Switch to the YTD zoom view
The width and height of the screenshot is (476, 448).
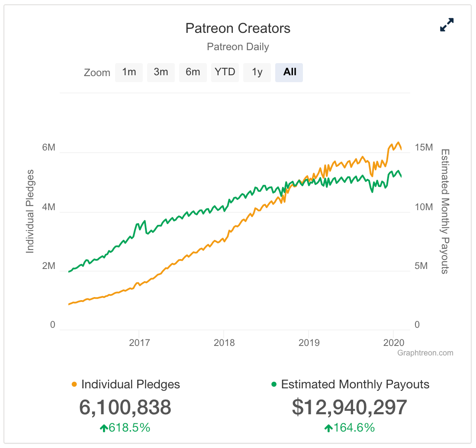(225, 72)
